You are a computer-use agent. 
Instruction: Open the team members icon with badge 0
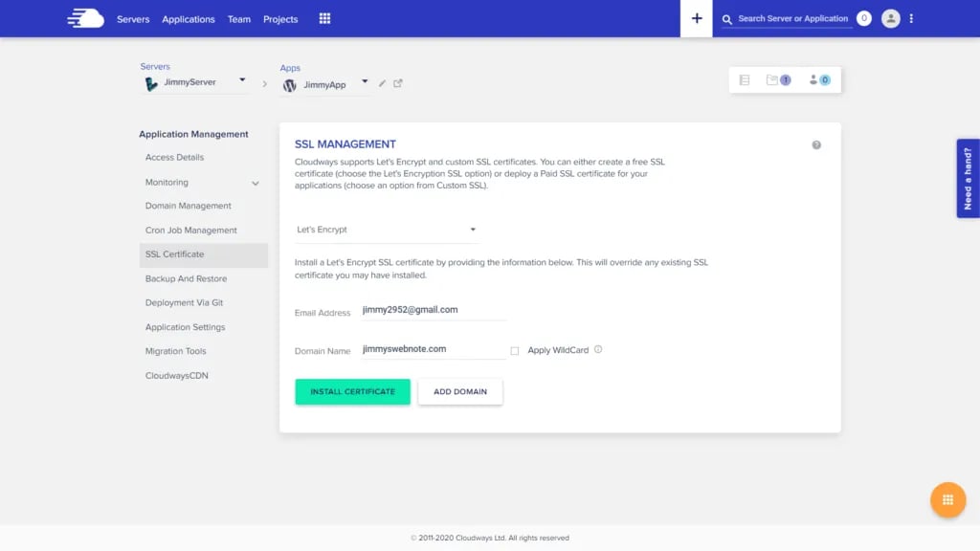819,80
